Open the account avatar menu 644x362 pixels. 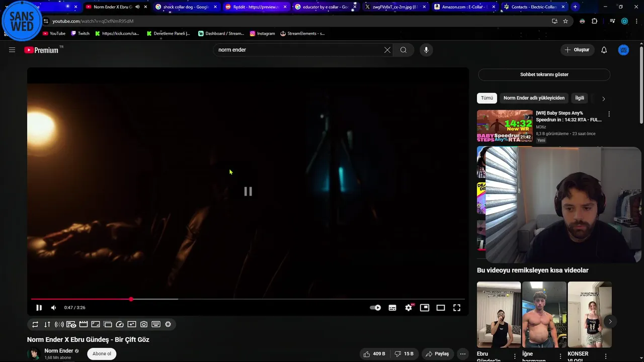pyautogui.click(x=623, y=50)
